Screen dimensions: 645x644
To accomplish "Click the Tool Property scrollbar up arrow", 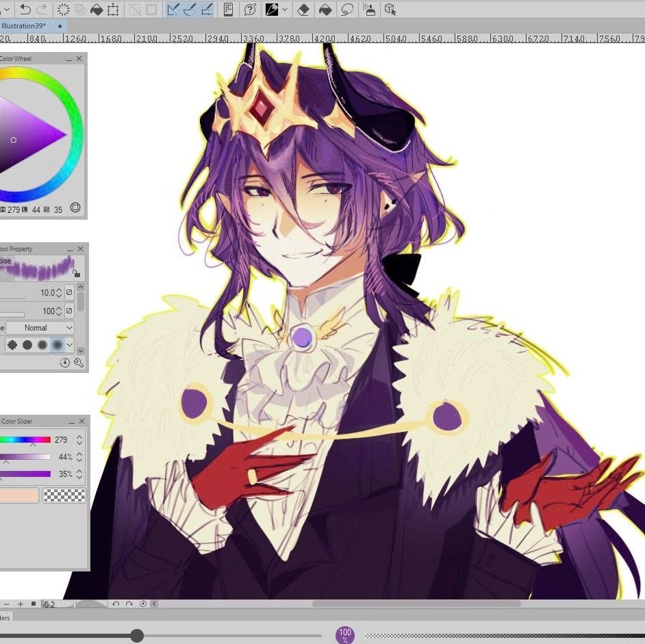I will [81, 287].
